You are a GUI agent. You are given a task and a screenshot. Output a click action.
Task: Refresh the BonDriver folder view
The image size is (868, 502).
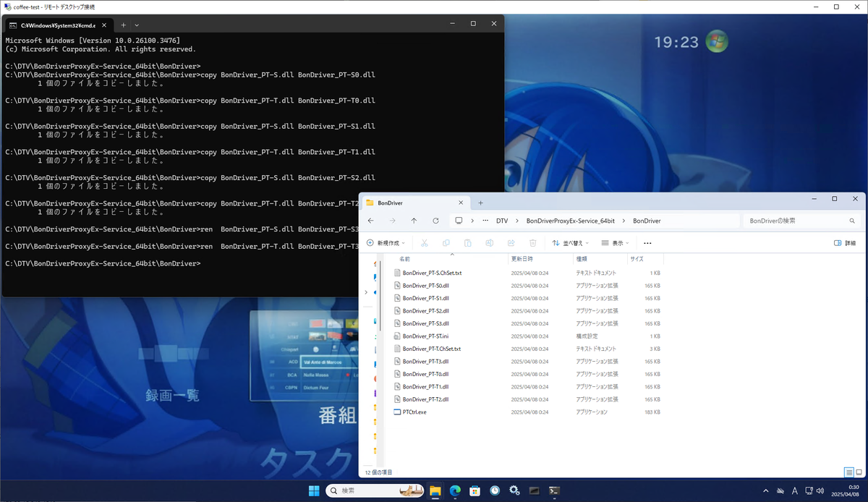point(435,221)
